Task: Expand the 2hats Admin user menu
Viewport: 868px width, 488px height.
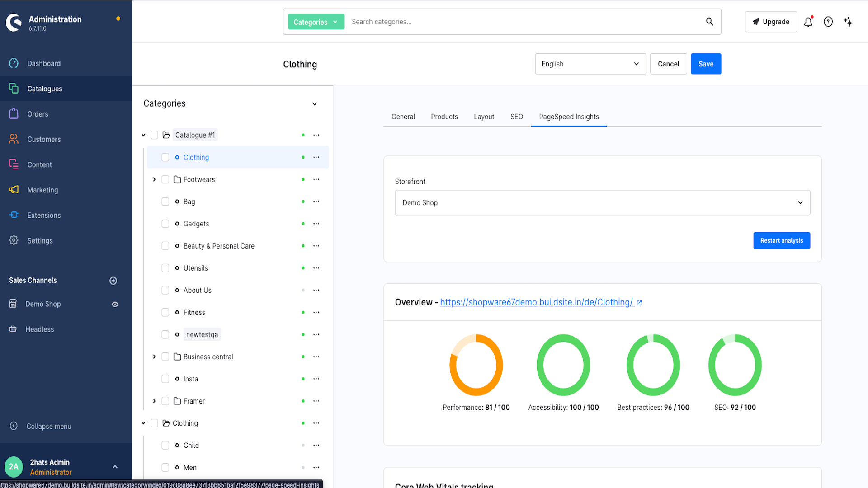Action: click(115, 467)
